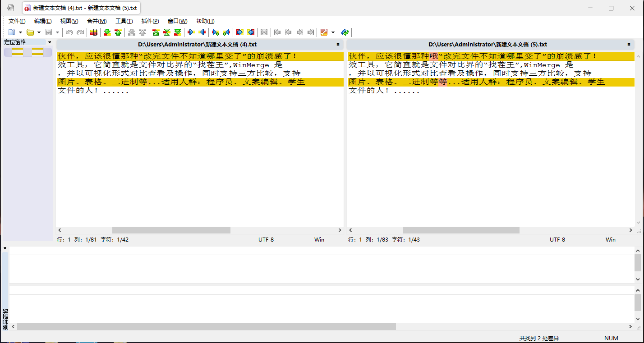
Task: Expand the Save options dropdown arrow
Action: click(x=57, y=32)
